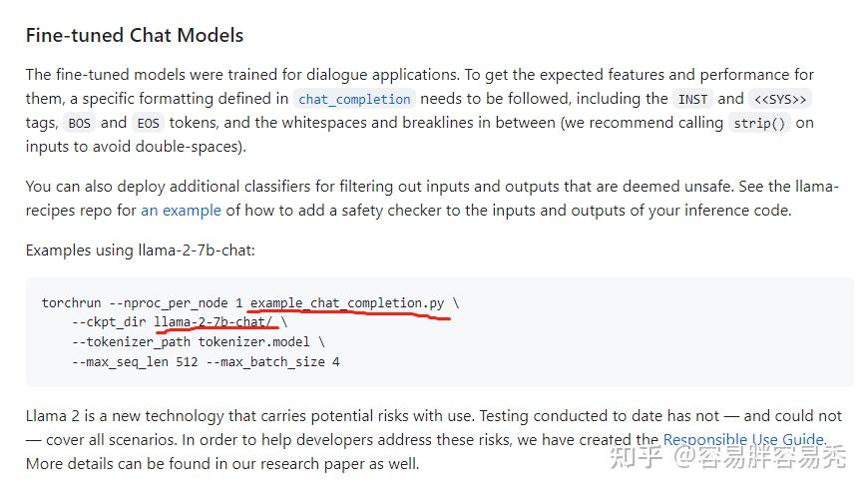Click the 知乎 watermark logo
Viewport: 868px width, 491px height.
point(637,457)
